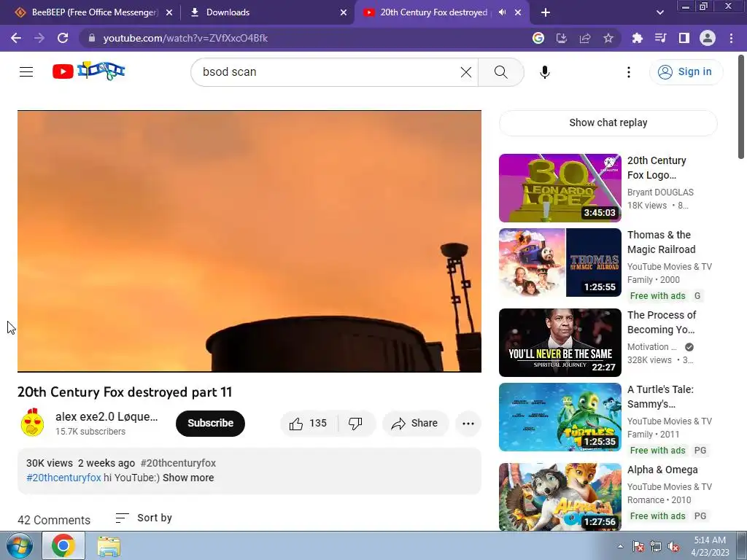Image resolution: width=747 pixels, height=560 pixels.
Task: Toggle Chrome side panel
Action: 684,38
